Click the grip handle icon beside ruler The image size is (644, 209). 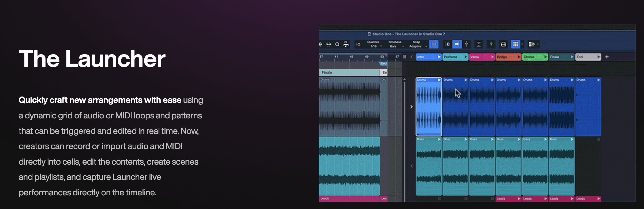click(405, 57)
